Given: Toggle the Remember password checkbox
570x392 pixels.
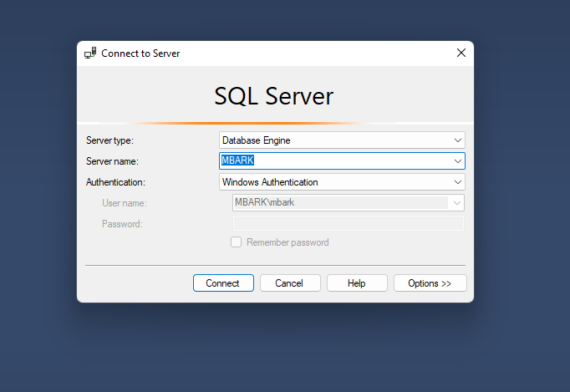Looking at the screenshot, I should point(237,242).
